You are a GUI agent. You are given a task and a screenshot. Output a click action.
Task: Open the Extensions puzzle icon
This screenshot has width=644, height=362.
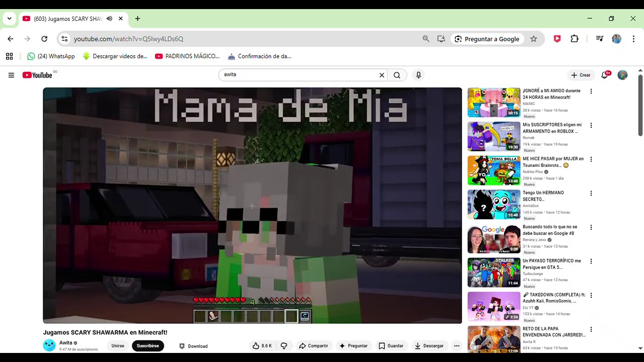coord(575,39)
